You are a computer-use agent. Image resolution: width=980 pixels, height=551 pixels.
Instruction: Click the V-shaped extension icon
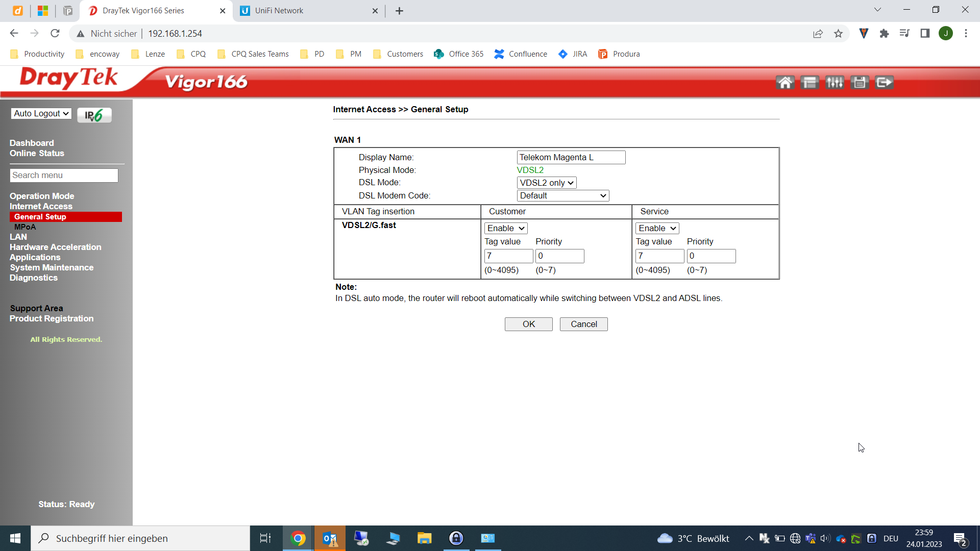864,33
